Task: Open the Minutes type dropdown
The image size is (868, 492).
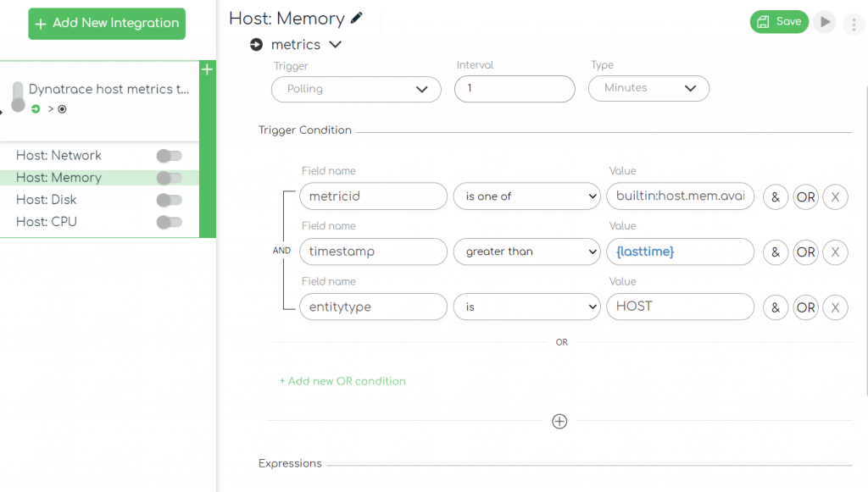Action: [648, 88]
